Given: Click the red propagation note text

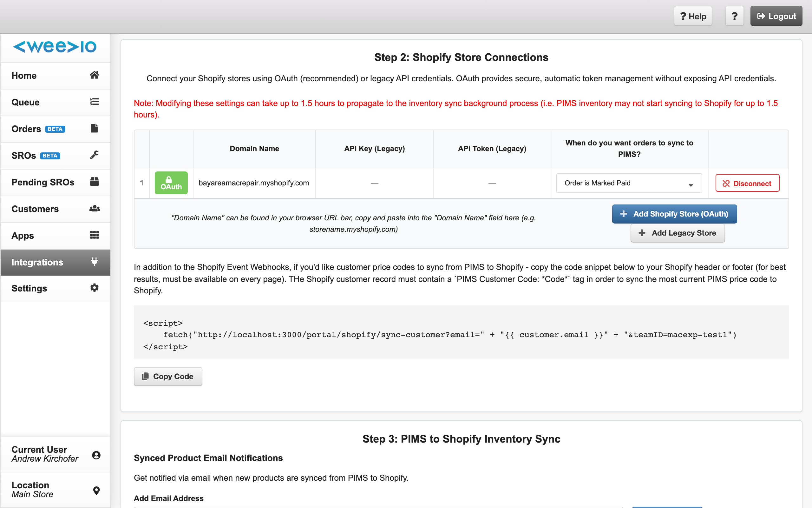Looking at the screenshot, I should point(456,109).
